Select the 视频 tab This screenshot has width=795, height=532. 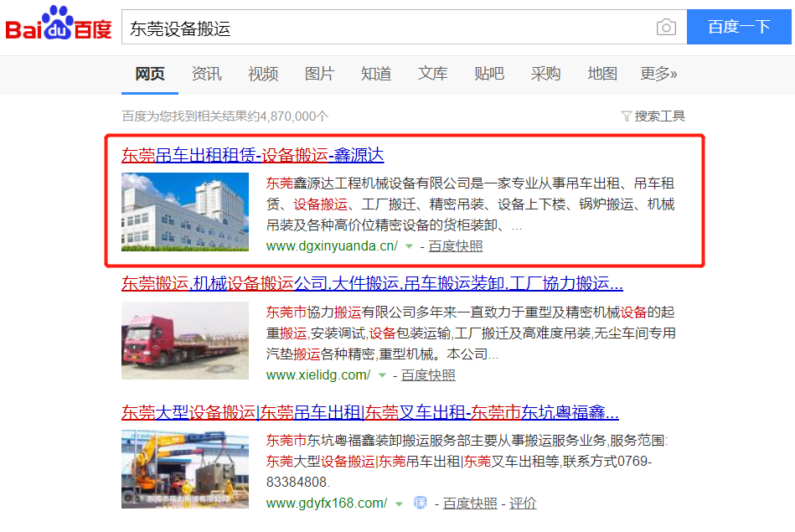coord(263,74)
